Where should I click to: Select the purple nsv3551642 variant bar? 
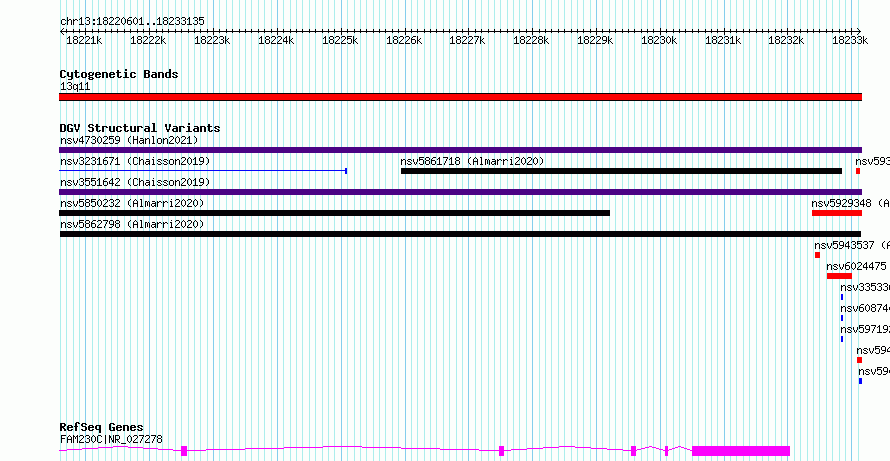pos(460,192)
